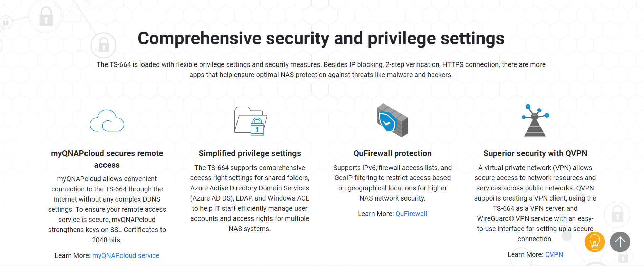Image resolution: width=644 pixels, height=266 pixels.
Task: Click the TS-664 intro paragraph under heading
Action: [x=321, y=70]
